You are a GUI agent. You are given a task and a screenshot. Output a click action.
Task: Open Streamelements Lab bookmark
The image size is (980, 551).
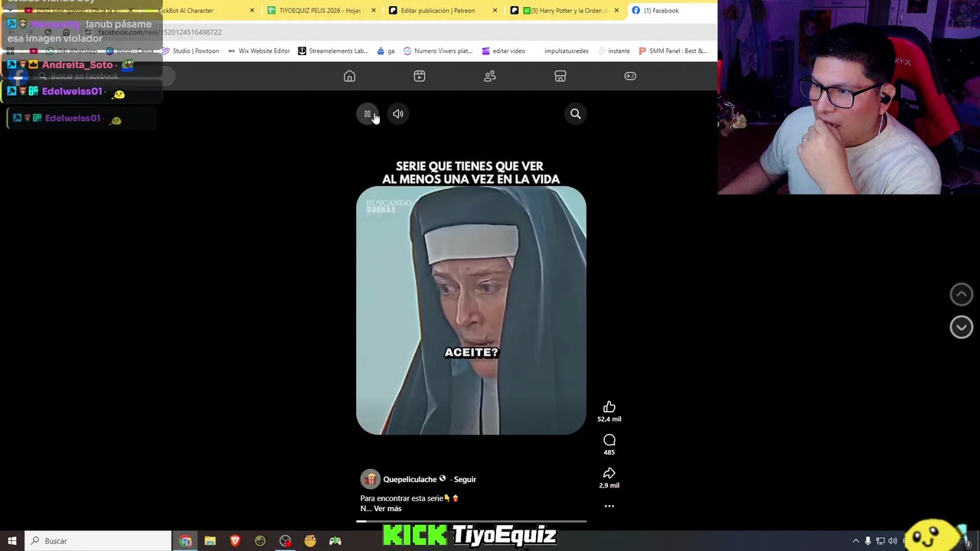click(333, 51)
